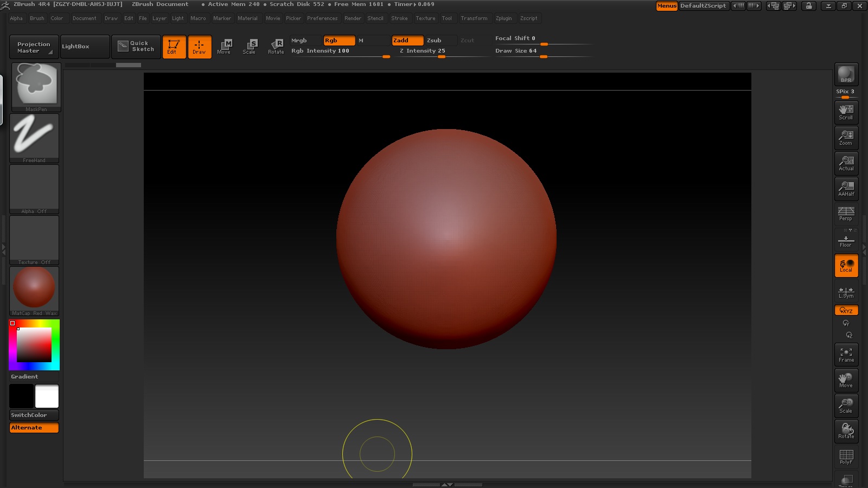Click next UI colors icon
The image size is (868, 488).
point(754,6)
